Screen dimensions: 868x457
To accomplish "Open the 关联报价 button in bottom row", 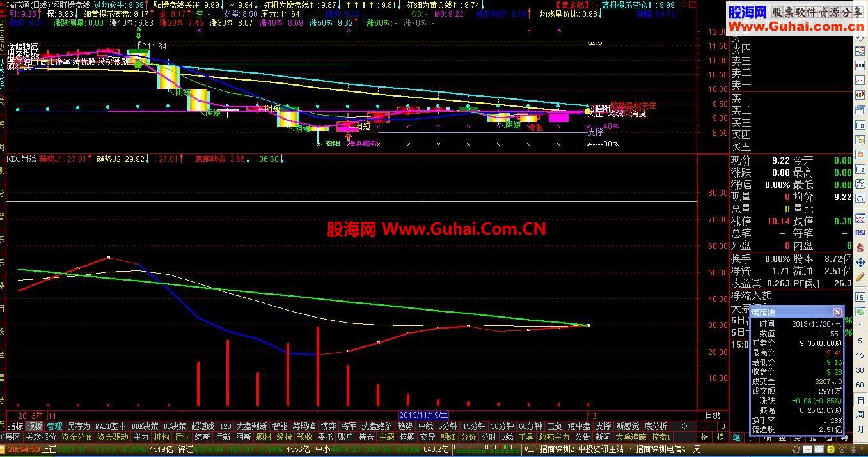I will point(41,437).
